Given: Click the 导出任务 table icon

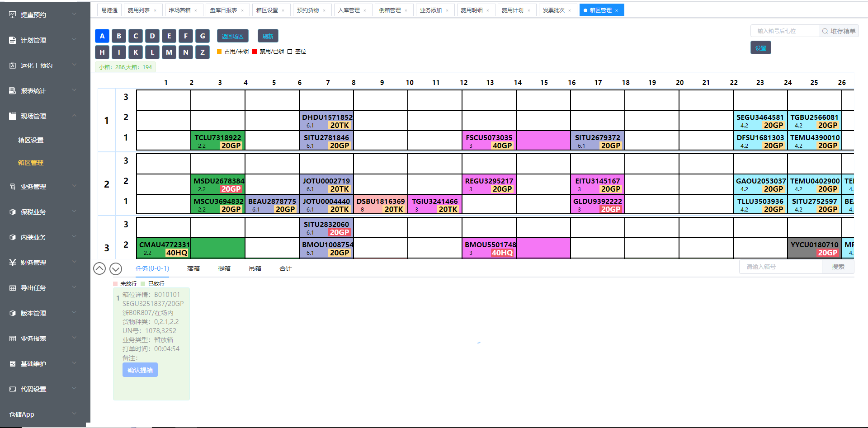Looking at the screenshot, I should tap(13, 288).
